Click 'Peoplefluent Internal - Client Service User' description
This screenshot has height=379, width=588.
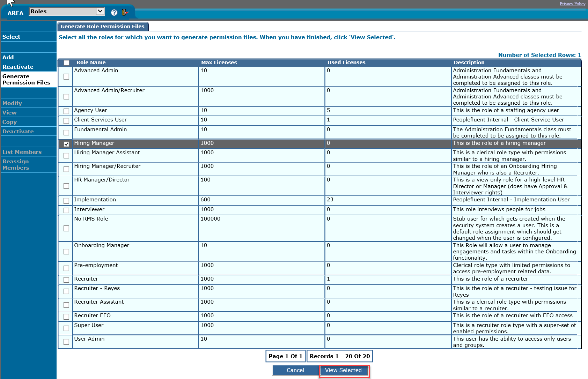pyautogui.click(x=508, y=120)
